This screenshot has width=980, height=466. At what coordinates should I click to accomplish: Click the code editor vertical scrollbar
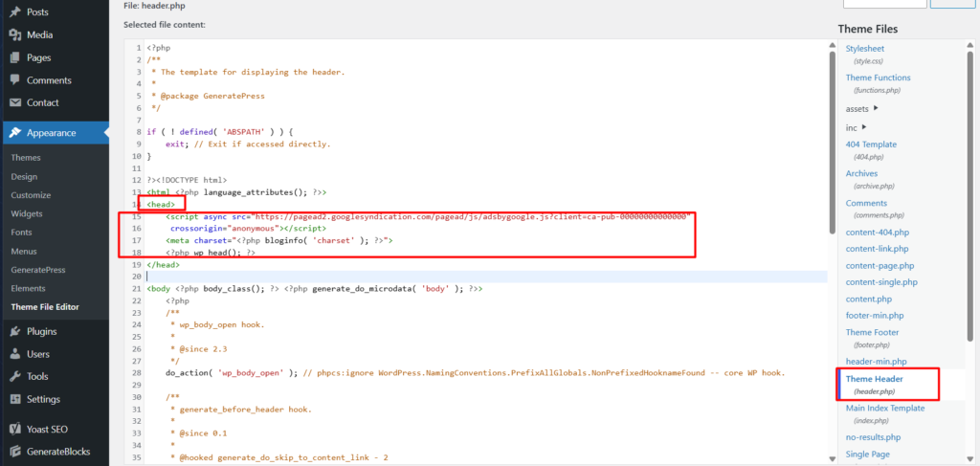832,143
